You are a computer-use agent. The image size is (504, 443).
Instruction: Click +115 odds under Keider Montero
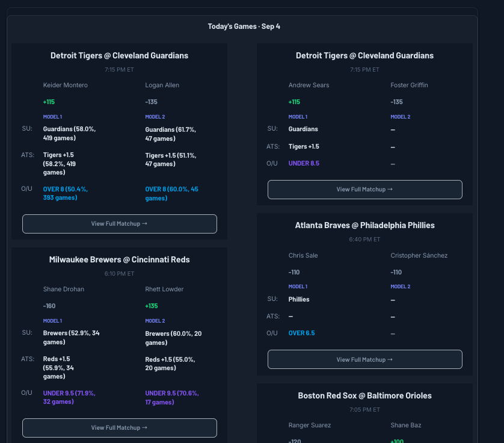point(49,102)
